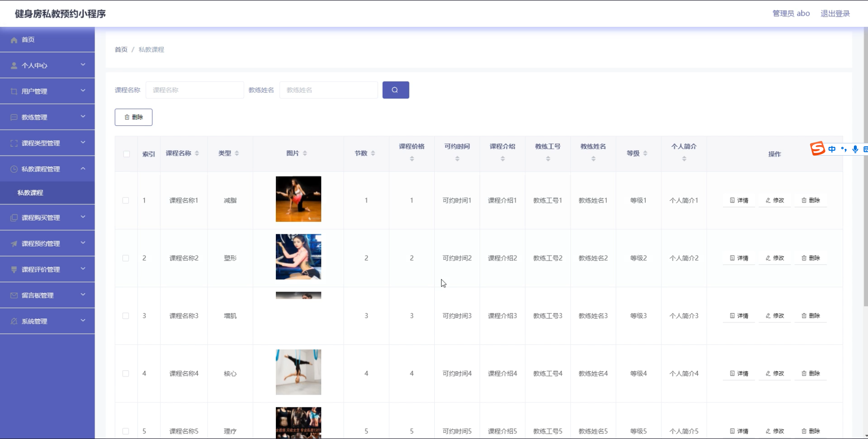Expand the 系统管理 sidebar menu

pyautogui.click(x=47, y=321)
